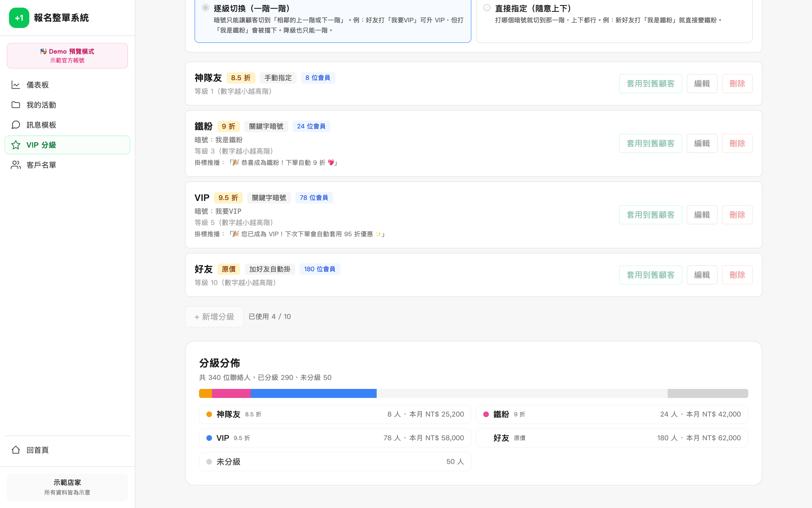The height and width of the screenshot is (508, 812).
Task: Click the 關鍵字暗號 tag on 鐵粉 card
Action: coord(266,126)
